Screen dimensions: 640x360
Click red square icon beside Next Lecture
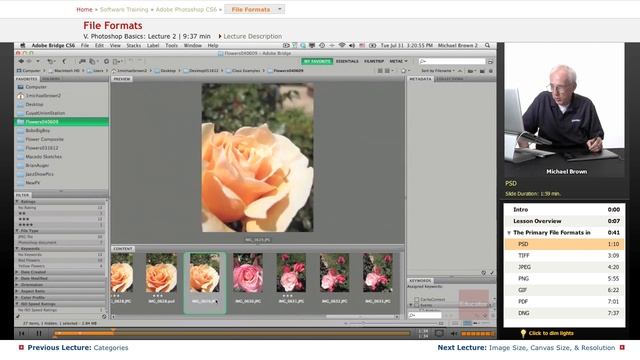coord(622,348)
